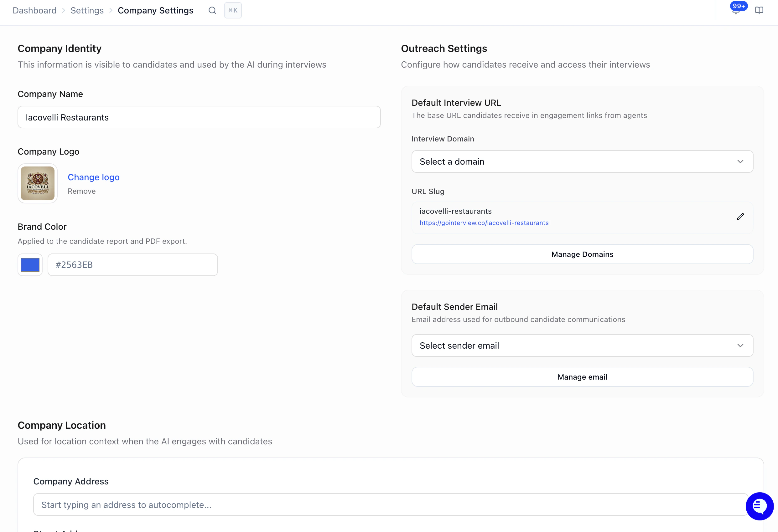Remove the company logo
Image resolution: width=778 pixels, height=532 pixels.
tap(82, 192)
